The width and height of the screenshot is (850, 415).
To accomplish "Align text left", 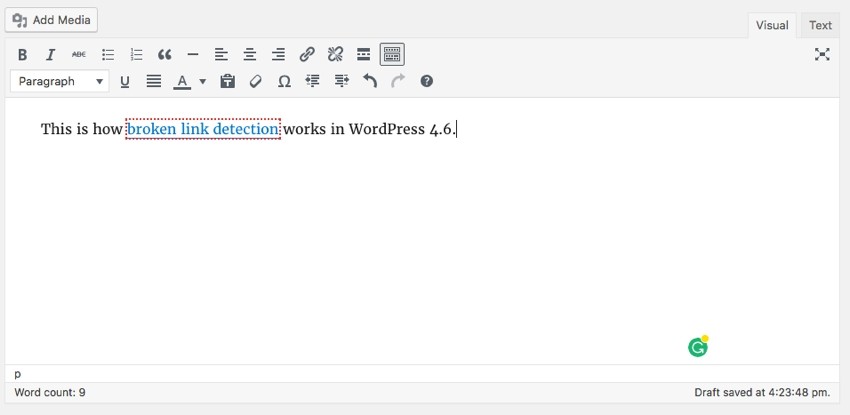I will pyautogui.click(x=221, y=54).
